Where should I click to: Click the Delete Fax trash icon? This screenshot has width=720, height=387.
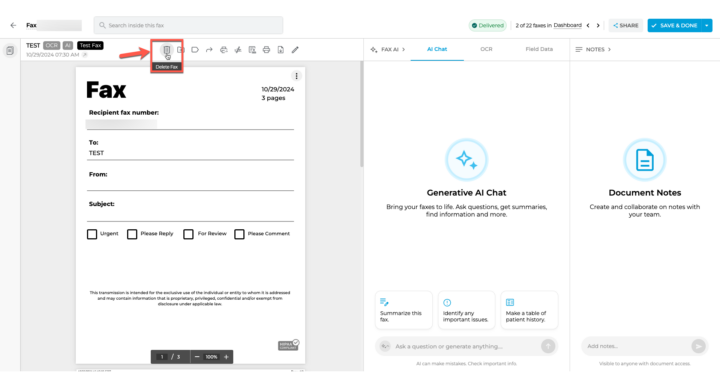pyautogui.click(x=166, y=50)
